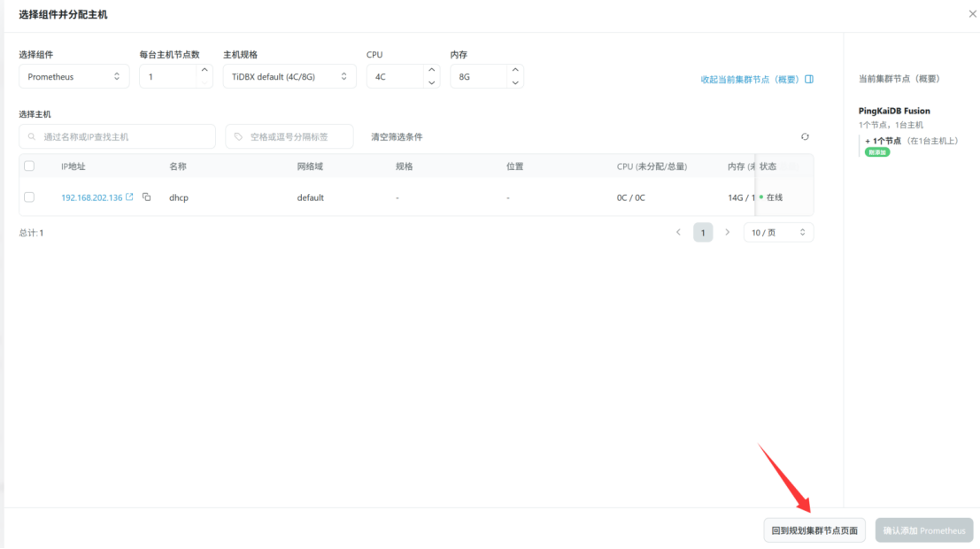Click the external link icon beside the IP address

coord(130,197)
